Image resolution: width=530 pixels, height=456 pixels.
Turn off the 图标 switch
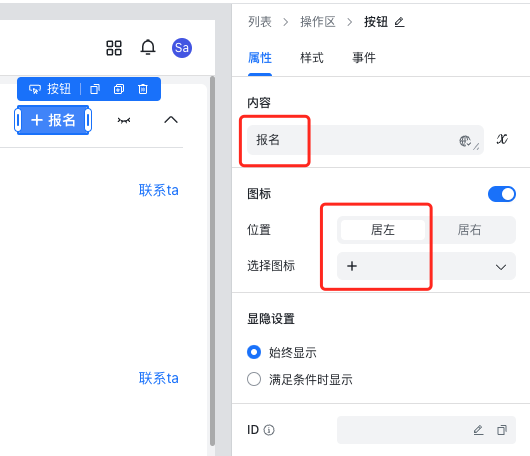click(502, 194)
